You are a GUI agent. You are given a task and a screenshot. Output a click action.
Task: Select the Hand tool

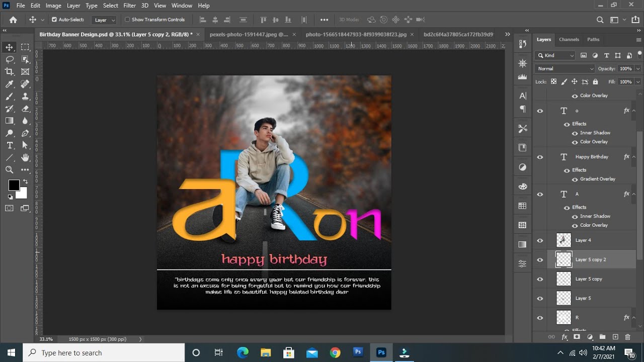[x=25, y=157]
